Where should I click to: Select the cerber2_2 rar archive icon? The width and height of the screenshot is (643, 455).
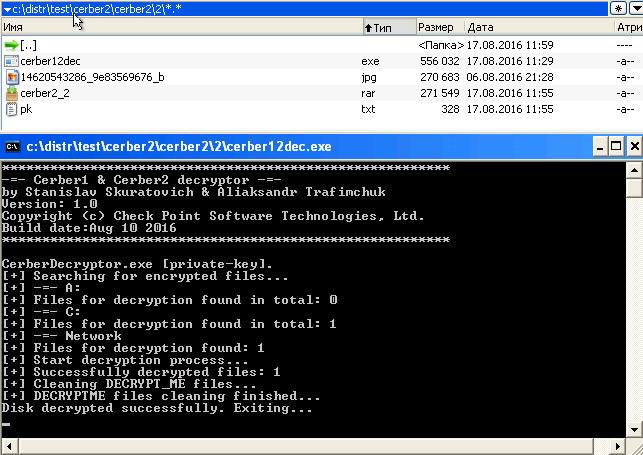pyautogui.click(x=12, y=93)
